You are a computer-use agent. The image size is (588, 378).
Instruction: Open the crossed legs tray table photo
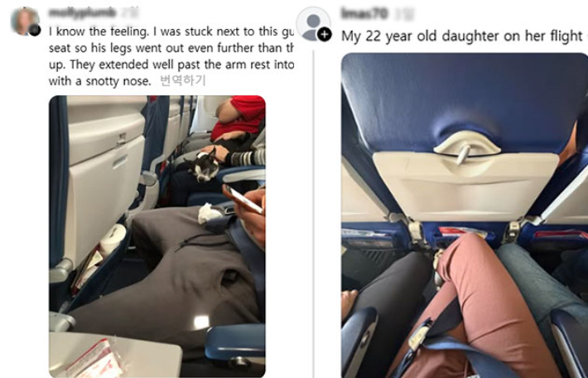coord(465,216)
